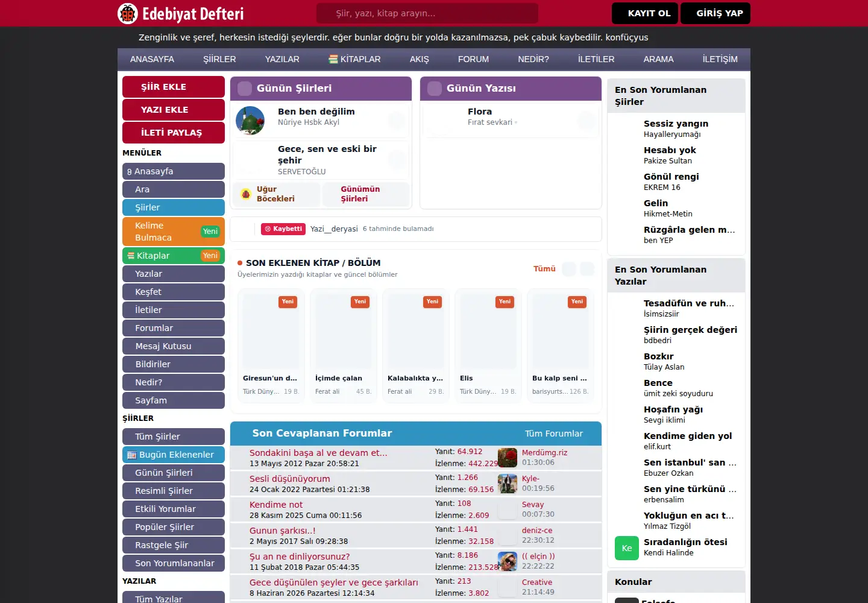Focus the Şiir, yazı, kitap arayın search field

tap(427, 13)
